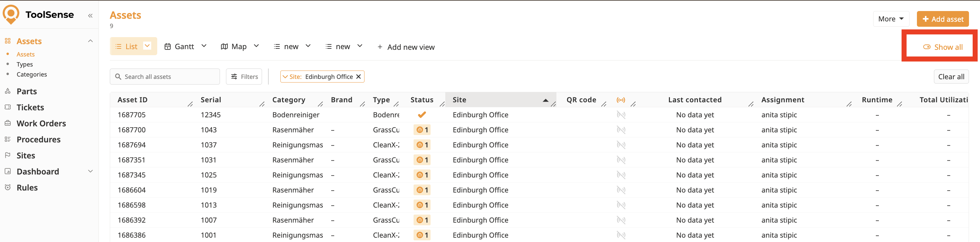Open the List view dropdown arrow
This screenshot has height=242, width=980.
(147, 46)
